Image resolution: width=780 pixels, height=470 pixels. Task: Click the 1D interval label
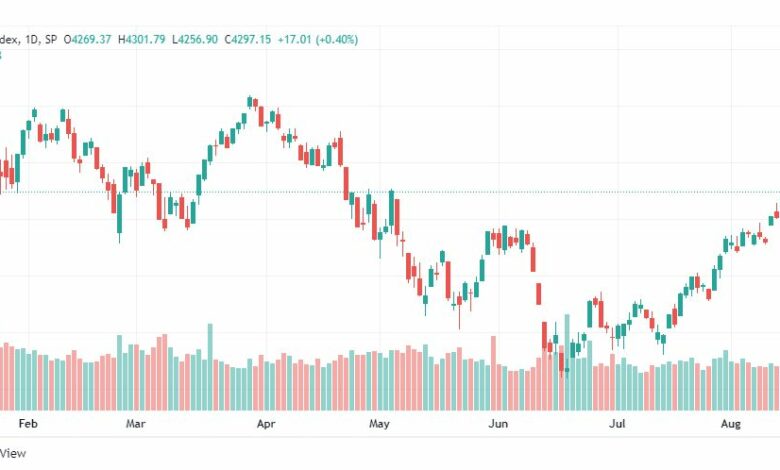(31, 39)
